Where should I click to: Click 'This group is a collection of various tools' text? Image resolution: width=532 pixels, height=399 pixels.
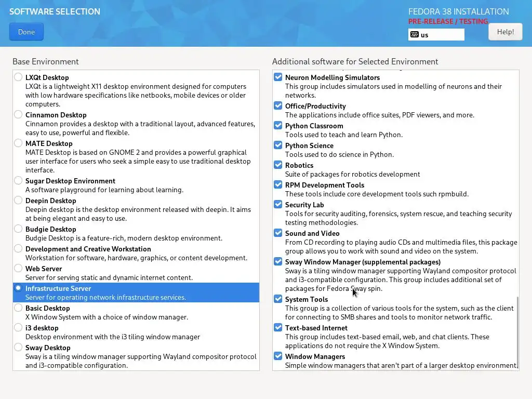(400, 312)
